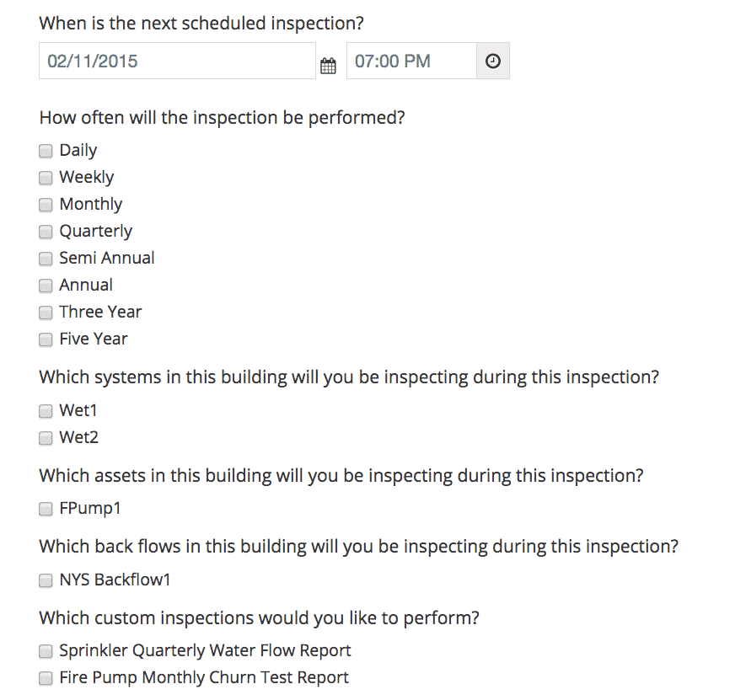Tick the FPump1 asset checkbox

[x=46, y=510]
